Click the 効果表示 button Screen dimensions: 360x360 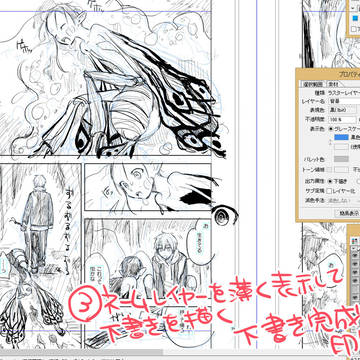pos(348,213)
